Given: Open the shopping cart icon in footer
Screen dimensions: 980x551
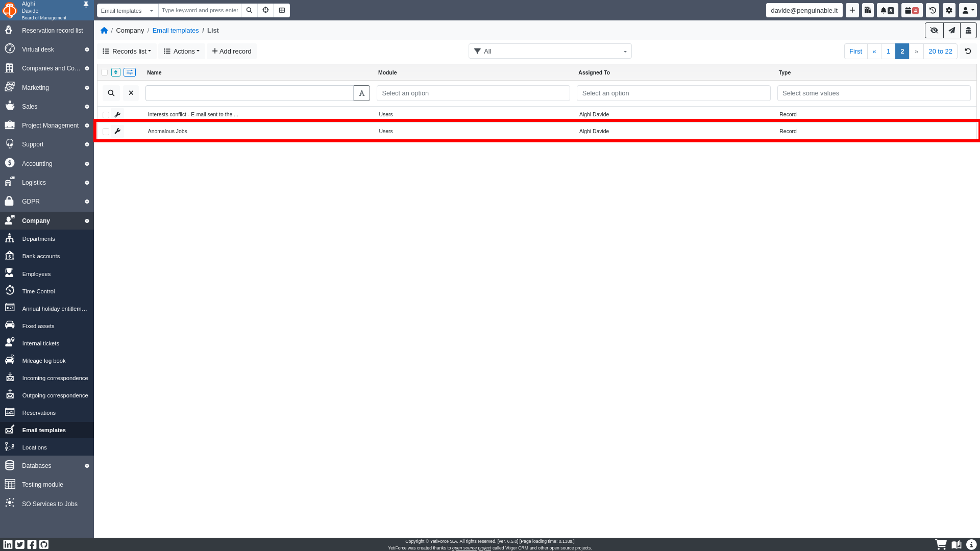Looking at the screenshot, I should (941, 544).
